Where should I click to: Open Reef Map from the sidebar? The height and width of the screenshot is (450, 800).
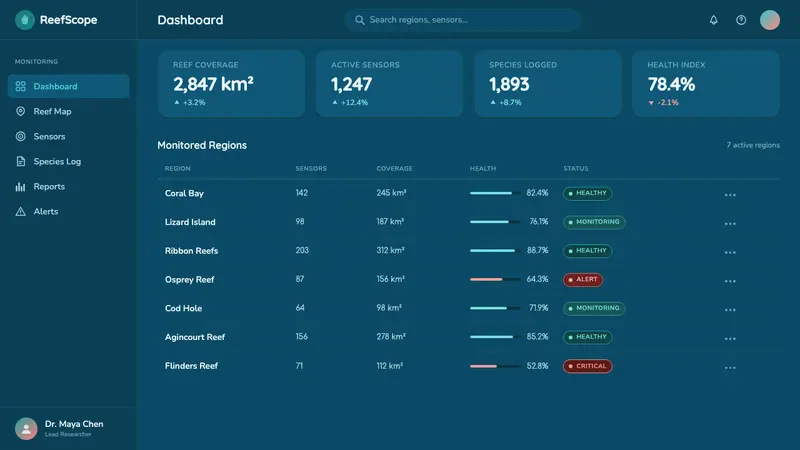[68, 111]
